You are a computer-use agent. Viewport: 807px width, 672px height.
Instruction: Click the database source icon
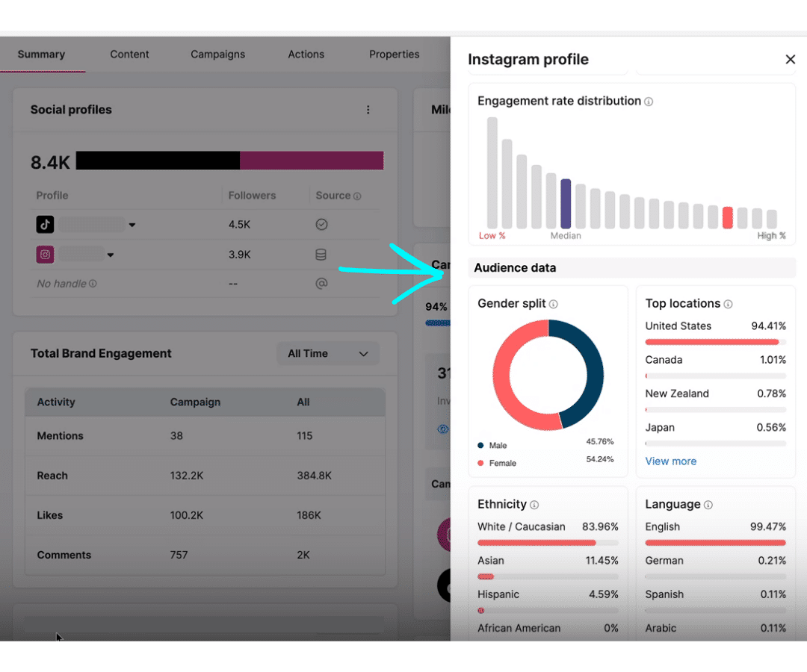pos(321,255)
